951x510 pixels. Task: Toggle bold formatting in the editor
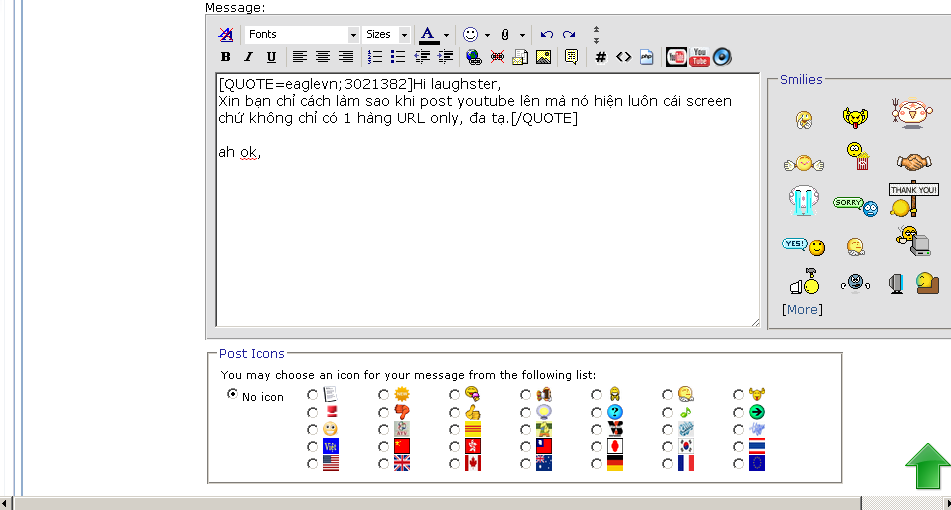click(x=225, y=57)
